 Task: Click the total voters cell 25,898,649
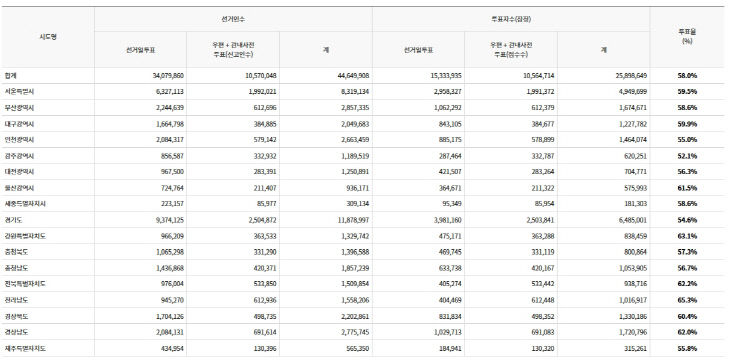click(631, 75)
